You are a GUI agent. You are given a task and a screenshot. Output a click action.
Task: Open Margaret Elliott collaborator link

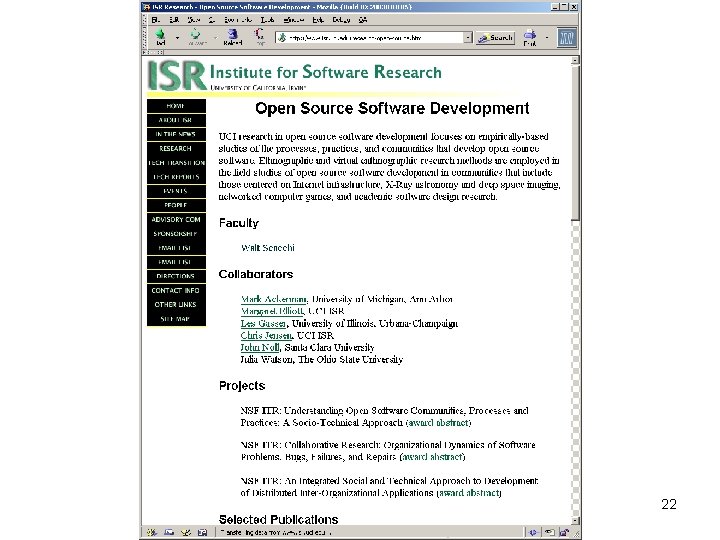(x=272, y=311)
